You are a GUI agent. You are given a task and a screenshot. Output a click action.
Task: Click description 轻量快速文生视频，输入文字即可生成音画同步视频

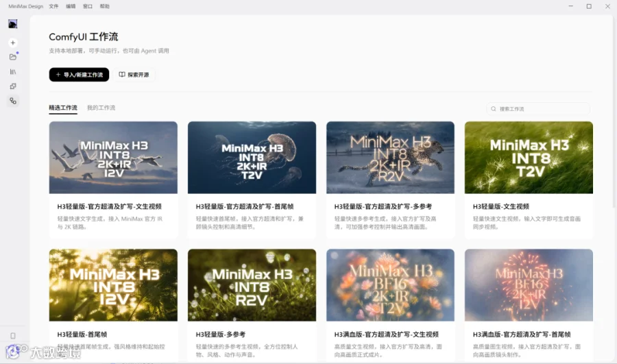(x=527, y=223)
